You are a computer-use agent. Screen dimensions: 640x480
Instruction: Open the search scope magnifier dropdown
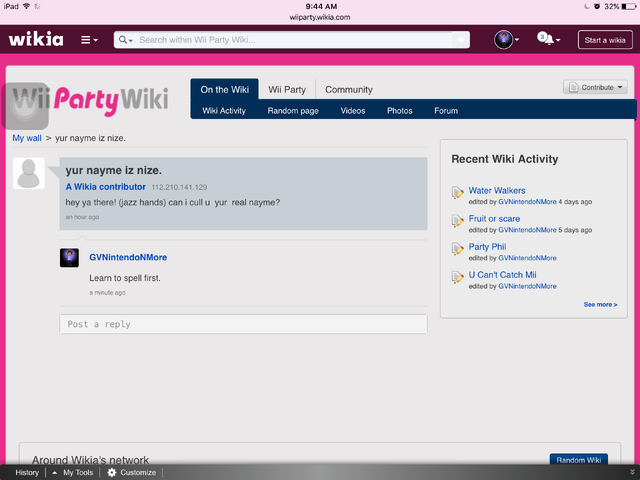click(125, 40)
